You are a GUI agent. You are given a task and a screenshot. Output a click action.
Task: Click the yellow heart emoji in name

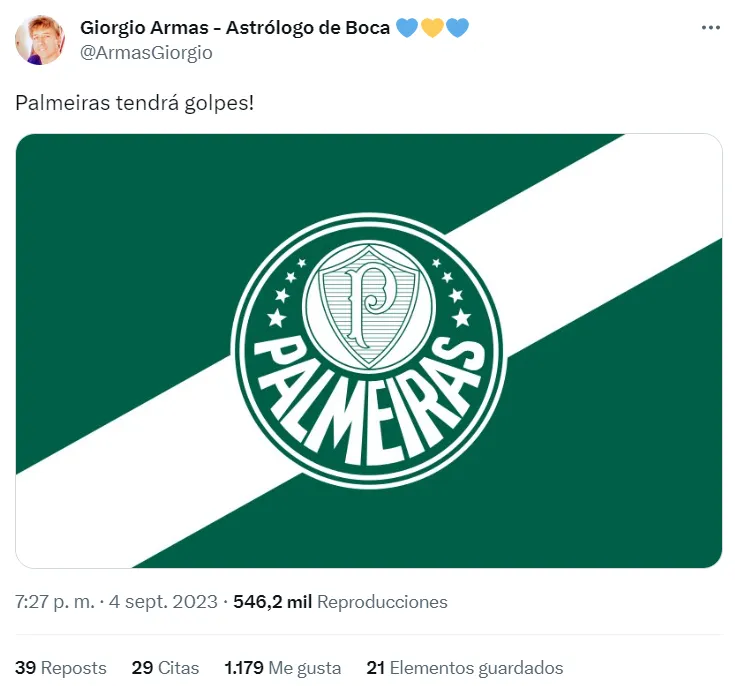(432, 28)
